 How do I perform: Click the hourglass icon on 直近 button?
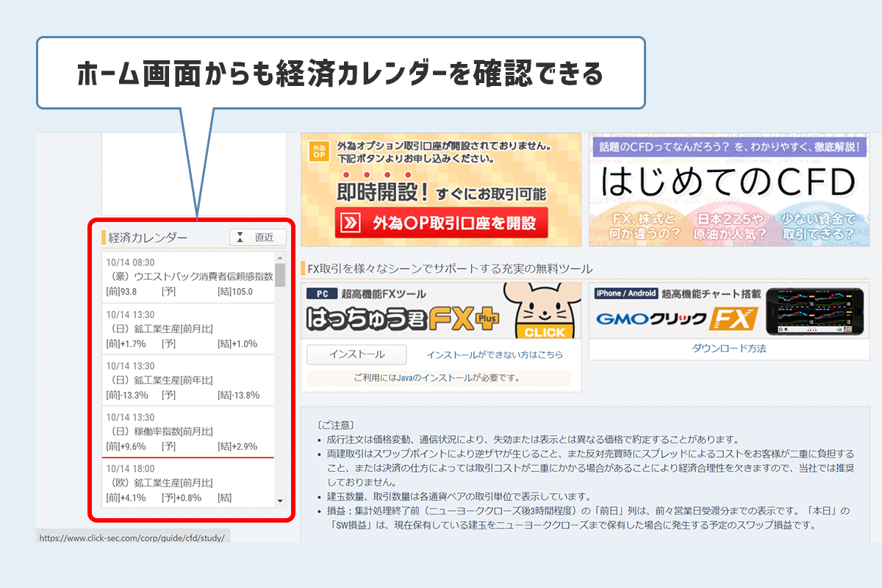click(x=240, y=237)
